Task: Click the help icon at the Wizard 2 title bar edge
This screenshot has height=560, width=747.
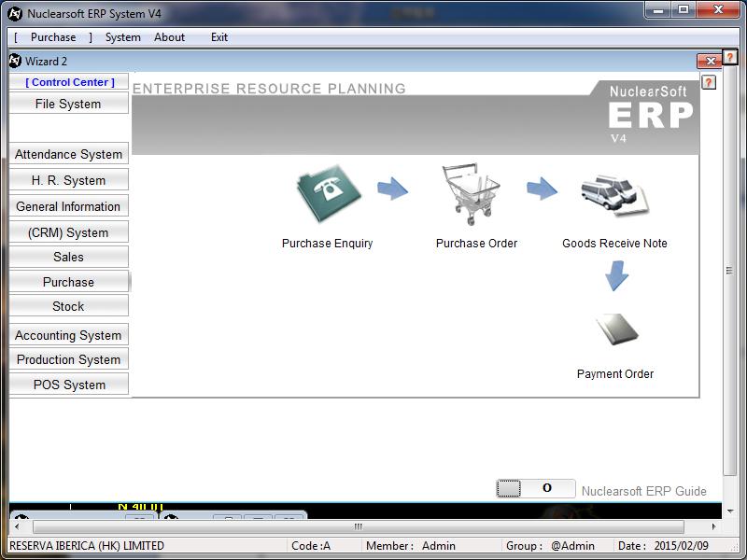Action: (729, 57)
